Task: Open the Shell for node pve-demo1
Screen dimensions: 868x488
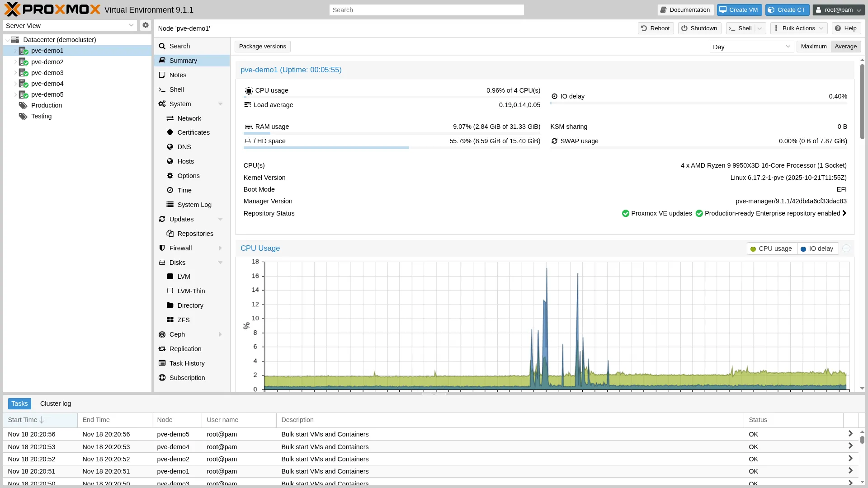Action: point(176,89)
